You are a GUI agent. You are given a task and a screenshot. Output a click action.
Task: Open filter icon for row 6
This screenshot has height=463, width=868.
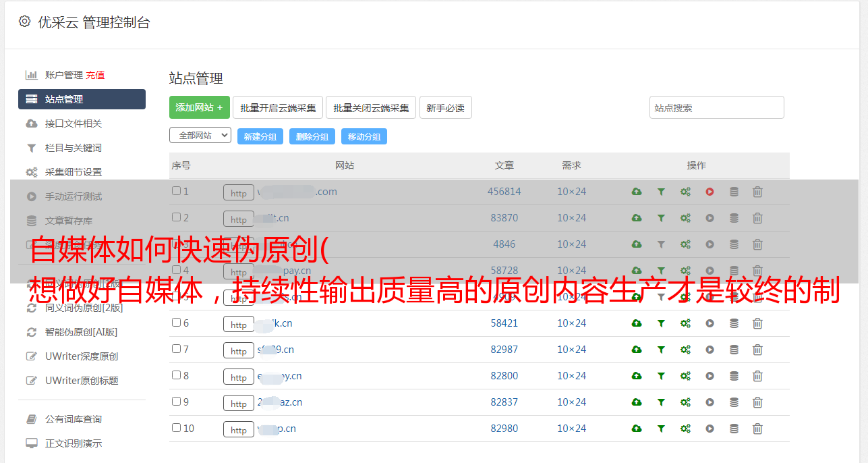pos(661,323)
